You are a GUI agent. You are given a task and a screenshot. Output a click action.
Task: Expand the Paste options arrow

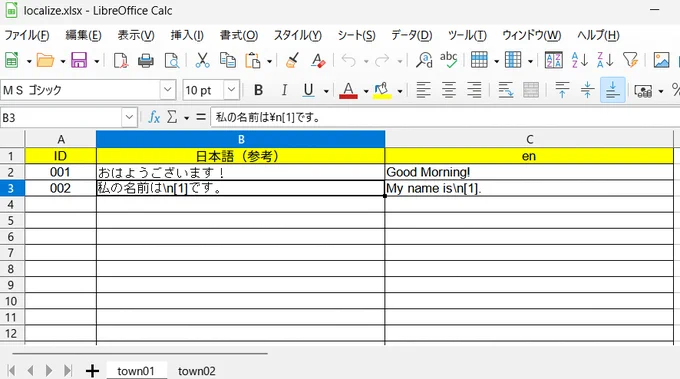coord(269,61)
